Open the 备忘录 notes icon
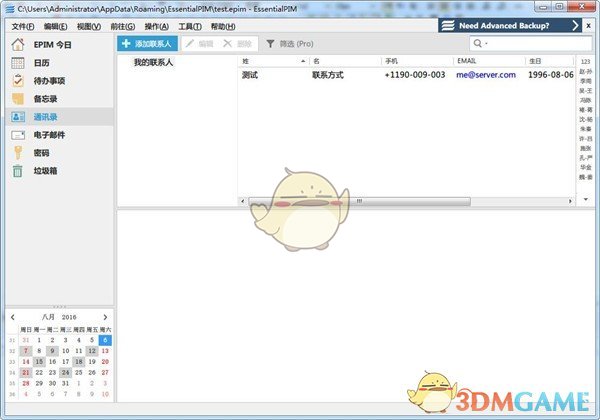 click(18, 99)
